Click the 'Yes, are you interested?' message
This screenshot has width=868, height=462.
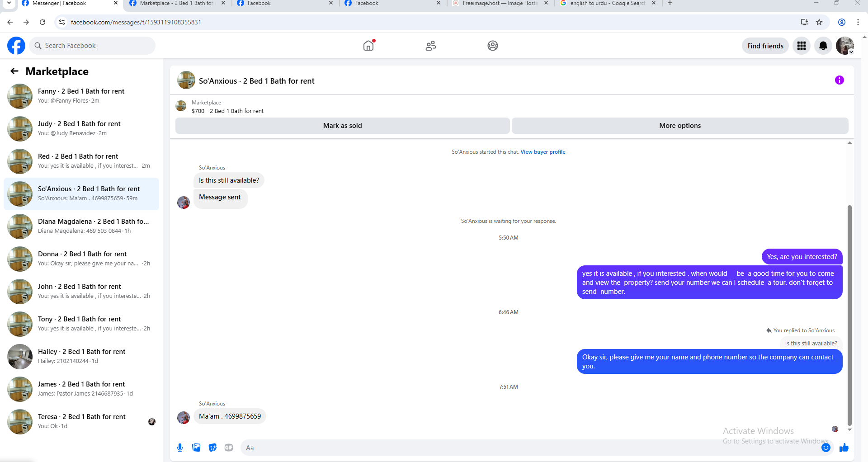tap(802, 257)
